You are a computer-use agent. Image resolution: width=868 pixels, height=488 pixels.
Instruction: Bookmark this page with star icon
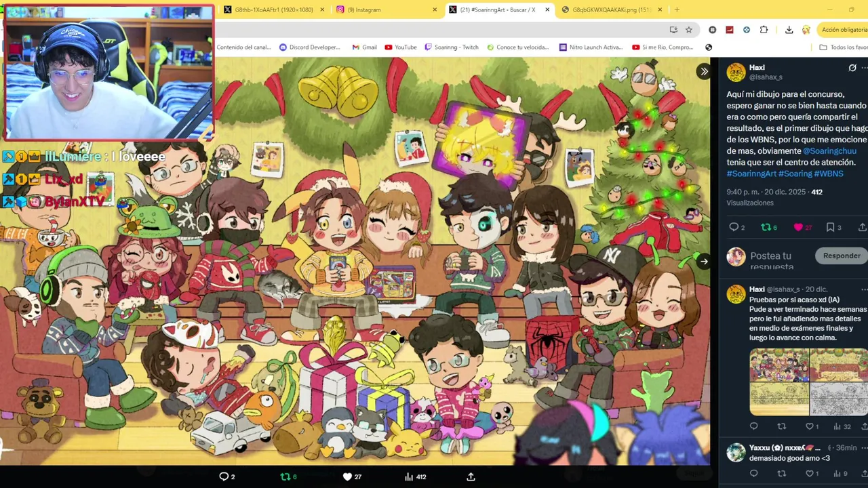[x=689, y=30]
